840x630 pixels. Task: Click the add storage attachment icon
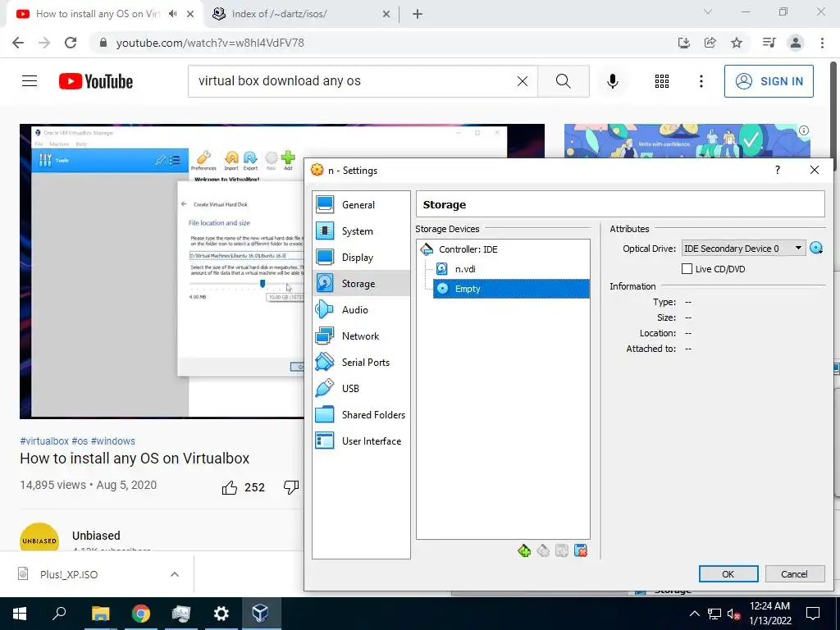click(x=561, y=550)
